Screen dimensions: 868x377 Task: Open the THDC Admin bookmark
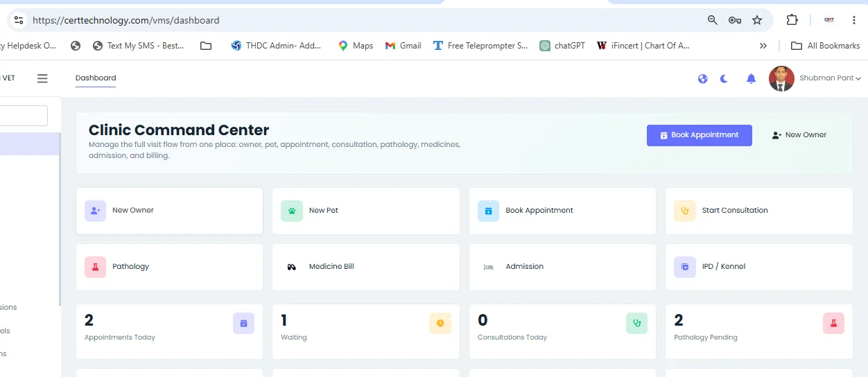(x=276, y=46)
